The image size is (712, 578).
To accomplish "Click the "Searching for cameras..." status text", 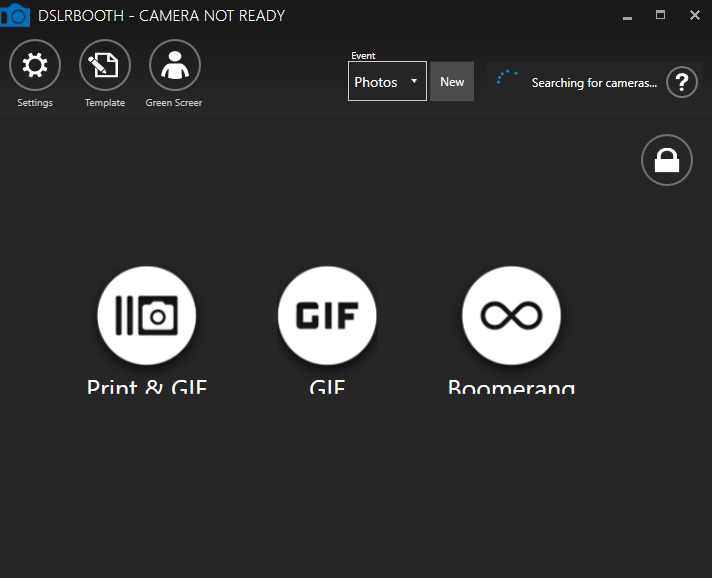I will [594, 83].
